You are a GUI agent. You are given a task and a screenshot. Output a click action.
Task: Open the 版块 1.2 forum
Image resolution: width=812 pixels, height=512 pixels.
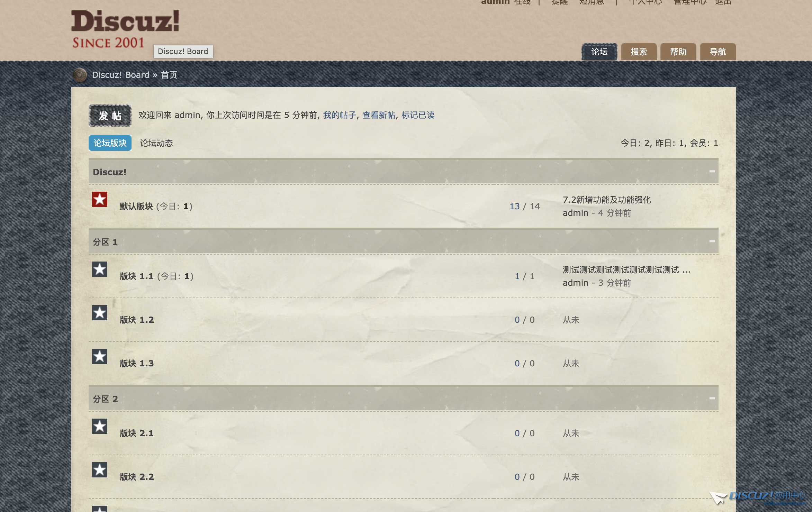[x=137, y=320]
